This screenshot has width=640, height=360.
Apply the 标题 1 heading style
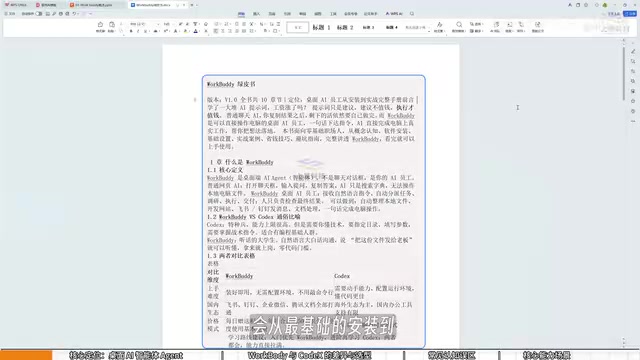321,27
